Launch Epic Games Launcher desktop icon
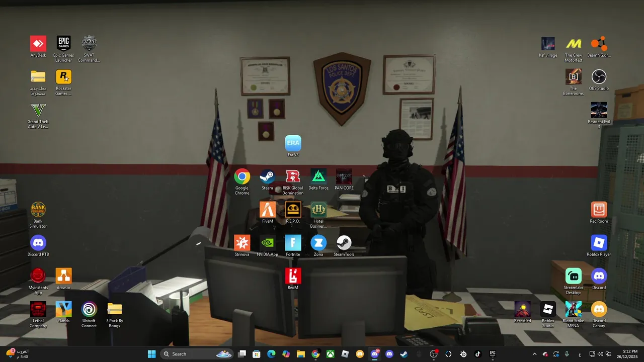The width and height of the screenshot is (644, 362). point(63,49)
